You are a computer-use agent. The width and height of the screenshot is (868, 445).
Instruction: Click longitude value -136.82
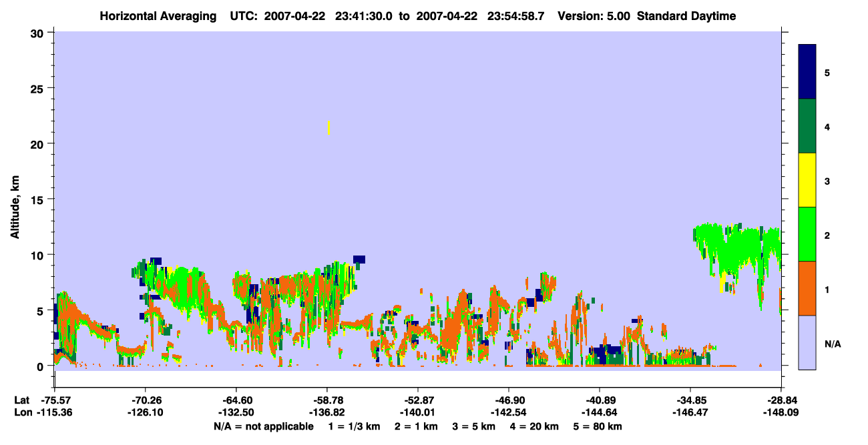[x=327, y=413]
